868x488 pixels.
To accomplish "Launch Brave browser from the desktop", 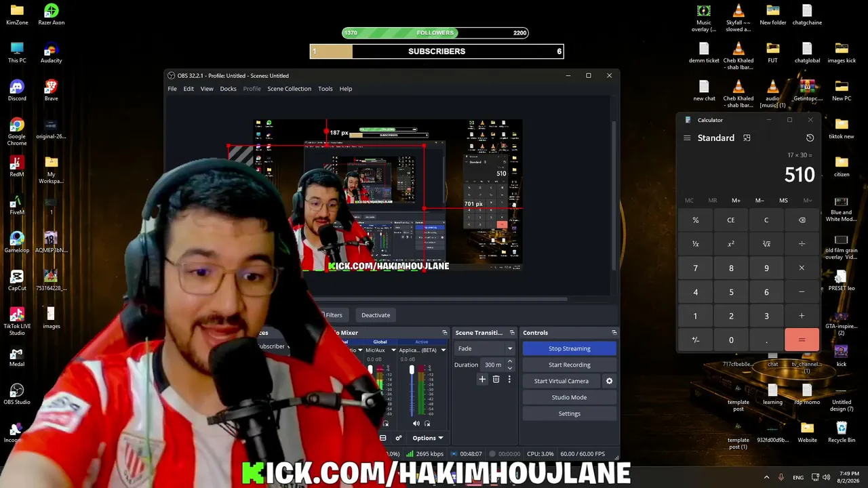I will 51,90.
